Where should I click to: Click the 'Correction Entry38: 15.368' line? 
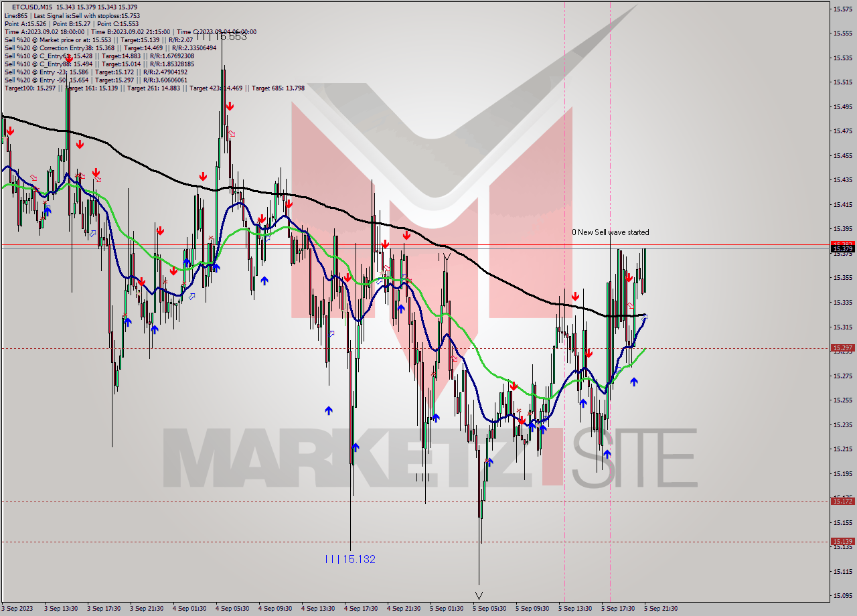pos(110,48)
